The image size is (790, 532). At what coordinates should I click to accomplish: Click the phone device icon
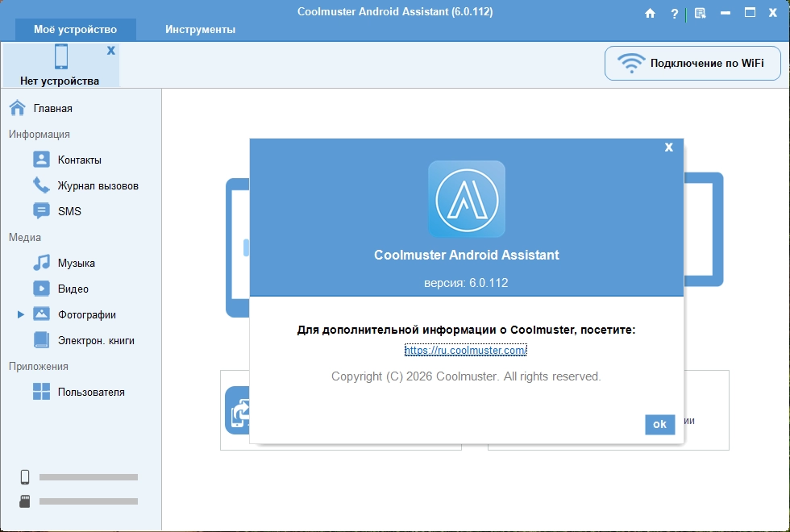coord(61,56)
